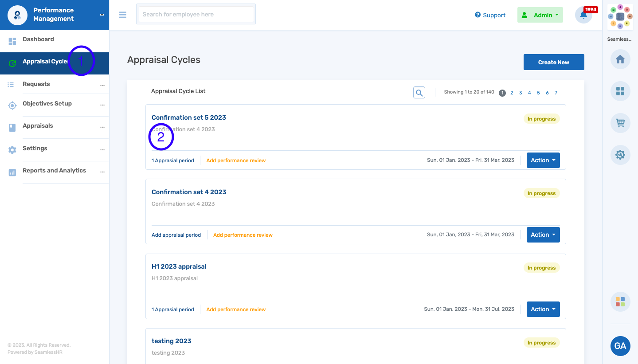This screenshot has height=364, width=638.
Task: Expand Action dropdown for H1 2023 appraisal
Action: 543,309
